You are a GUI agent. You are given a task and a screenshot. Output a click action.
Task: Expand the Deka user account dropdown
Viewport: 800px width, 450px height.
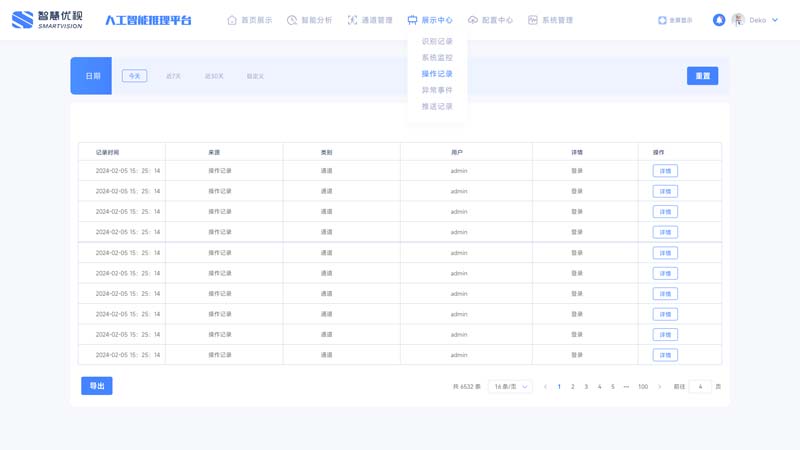(x=774, y=20)
